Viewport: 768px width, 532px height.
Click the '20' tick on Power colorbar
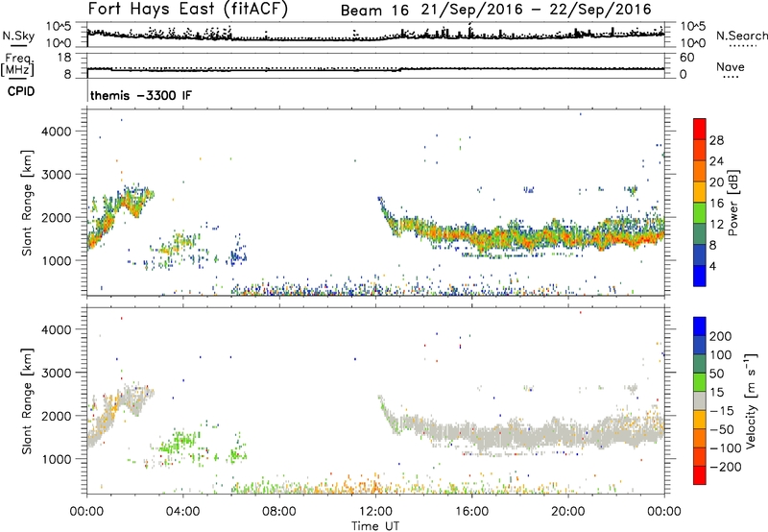point(716,182)
